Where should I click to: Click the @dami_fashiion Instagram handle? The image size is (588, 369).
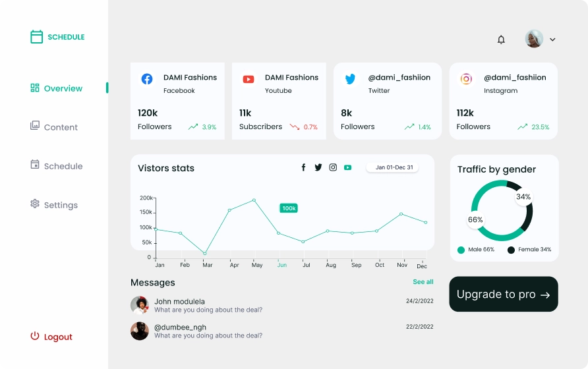click(x=515, y=77)
